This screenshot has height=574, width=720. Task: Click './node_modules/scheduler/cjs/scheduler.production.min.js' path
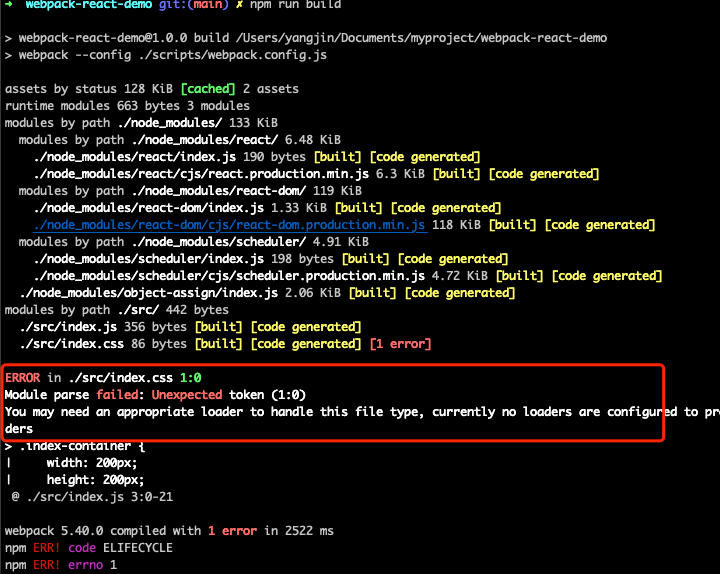229,276
